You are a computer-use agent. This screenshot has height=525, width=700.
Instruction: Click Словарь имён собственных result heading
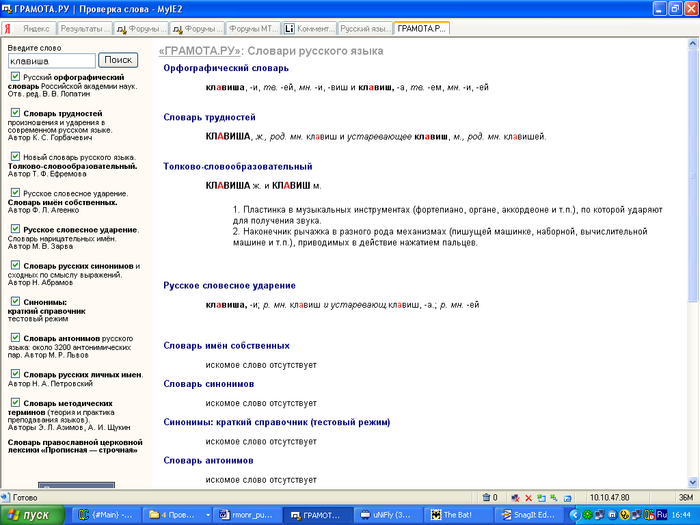click(226, 346)
